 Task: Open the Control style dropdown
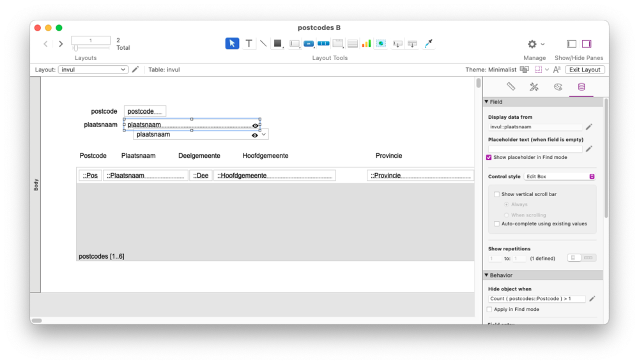click(560, 176)
